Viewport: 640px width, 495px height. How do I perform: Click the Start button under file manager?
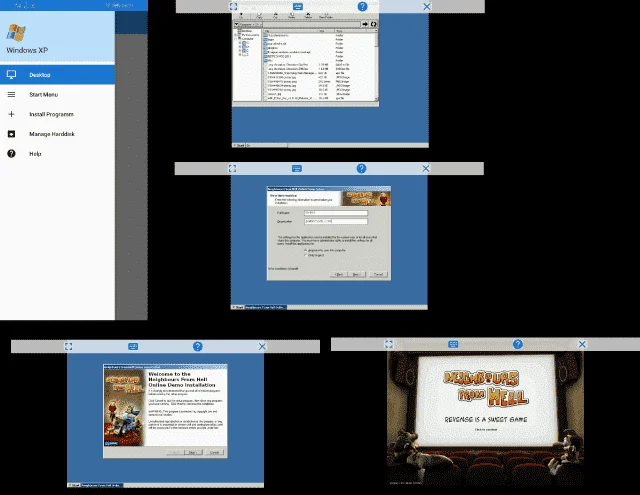click(x=239, y=145)
